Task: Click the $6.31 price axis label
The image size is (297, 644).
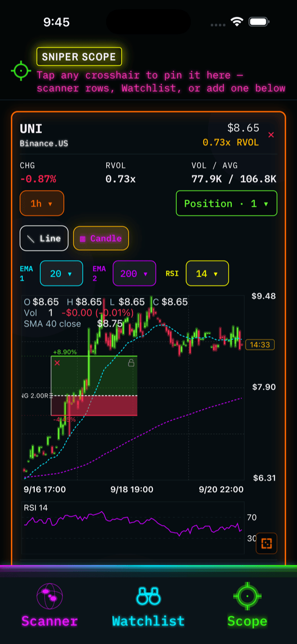Action: coord(264,478)
